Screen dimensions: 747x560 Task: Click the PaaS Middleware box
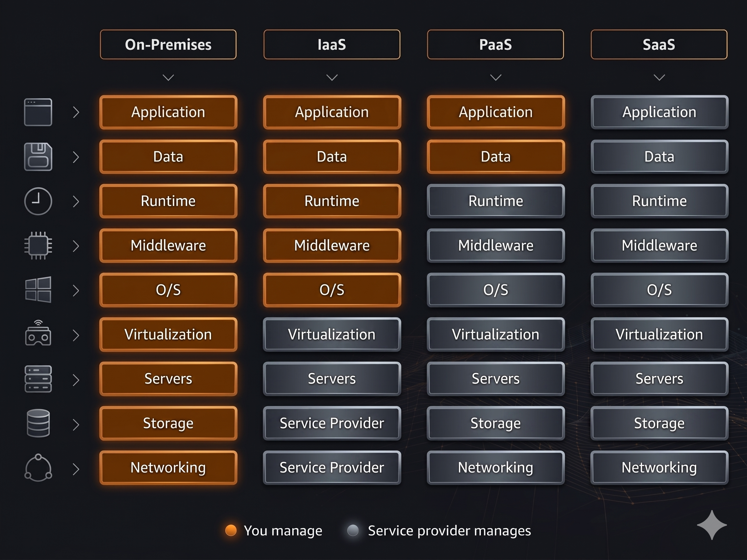pos(496,245)
